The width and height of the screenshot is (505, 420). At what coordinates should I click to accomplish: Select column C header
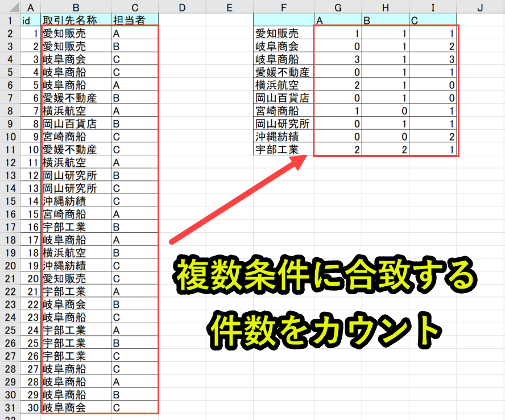click(x=135, y=7)
